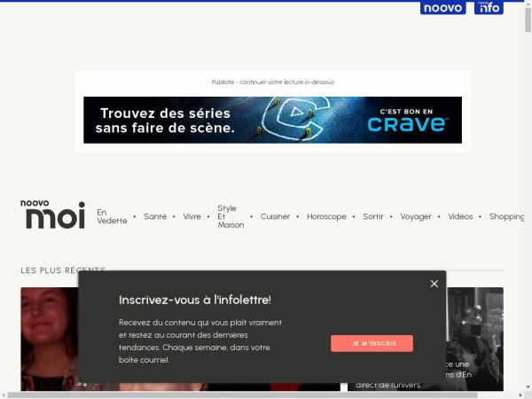The width and height of the screenshot is (532, 399).
Task: Open the noovo logo link
Action: (442, 8)
